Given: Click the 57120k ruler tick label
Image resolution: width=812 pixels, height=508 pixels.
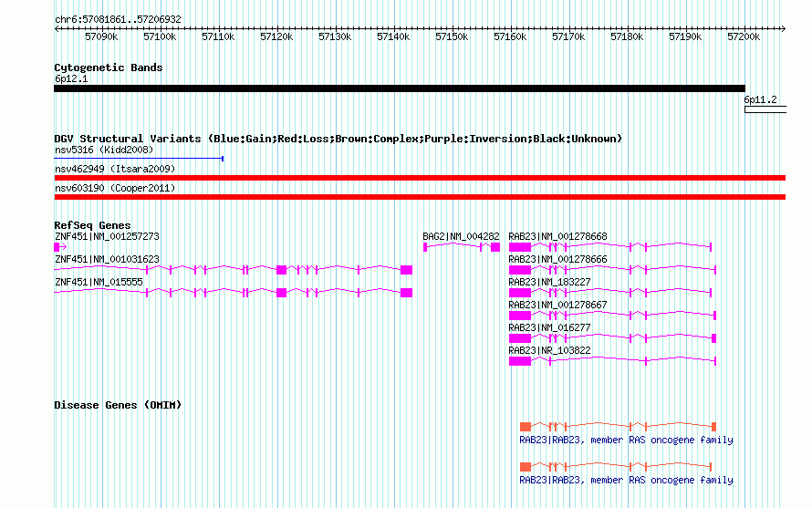Looking at the screenshot, I should click(276, 36).
